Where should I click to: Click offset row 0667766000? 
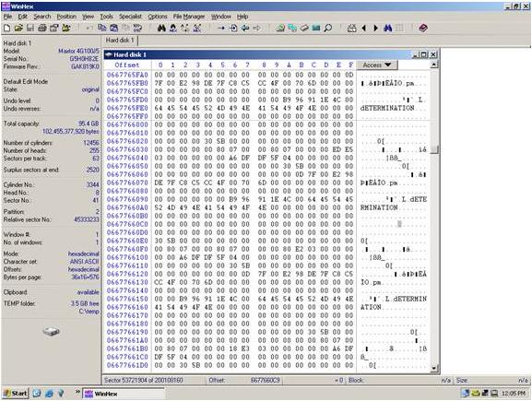(127, 124)
